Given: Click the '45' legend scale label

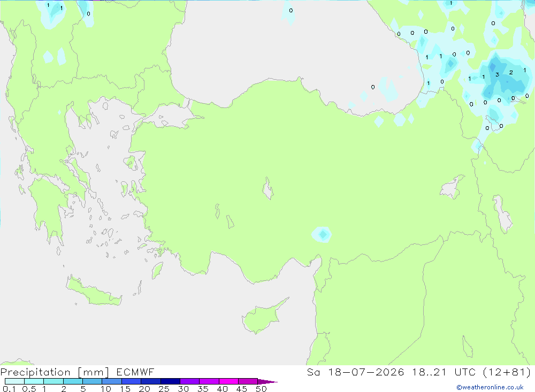Looking at the screenshot, I should coord(242,389).
